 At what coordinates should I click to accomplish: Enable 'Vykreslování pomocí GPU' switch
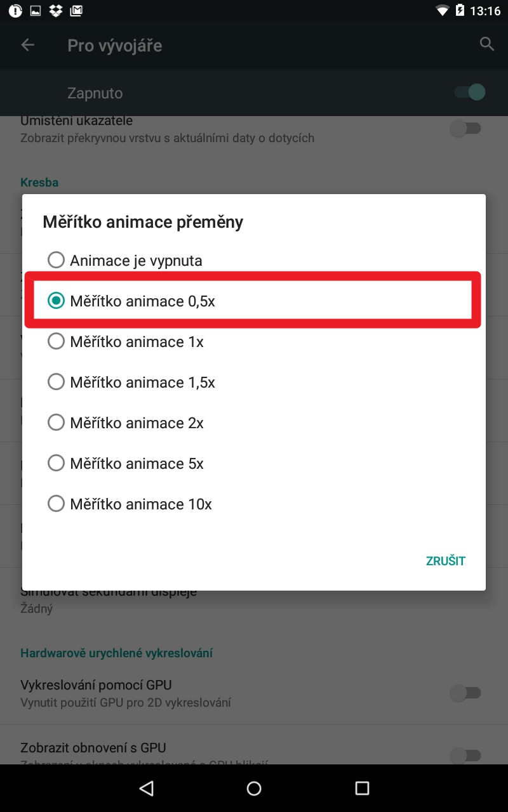465,693
